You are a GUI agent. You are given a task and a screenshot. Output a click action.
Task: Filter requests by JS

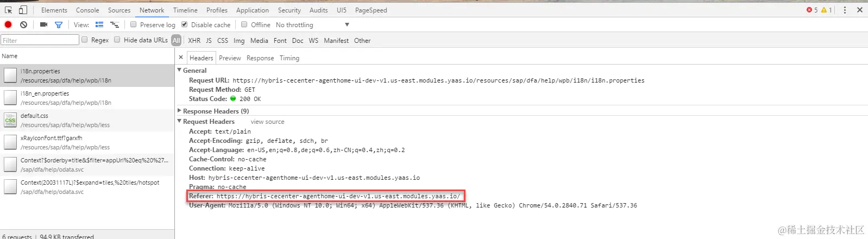[209, 41]
